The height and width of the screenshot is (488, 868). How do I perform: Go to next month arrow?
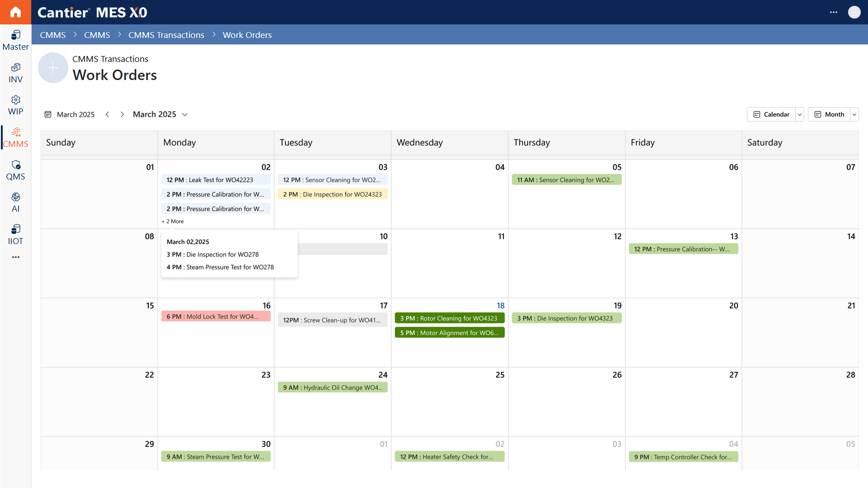(x=122, y=114)
